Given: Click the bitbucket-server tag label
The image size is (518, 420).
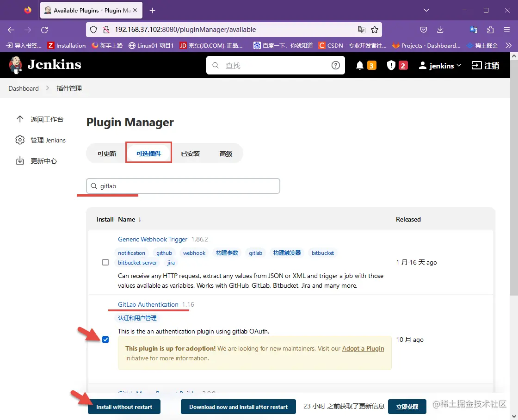Looking at the screenshot, I should [137, 263].
